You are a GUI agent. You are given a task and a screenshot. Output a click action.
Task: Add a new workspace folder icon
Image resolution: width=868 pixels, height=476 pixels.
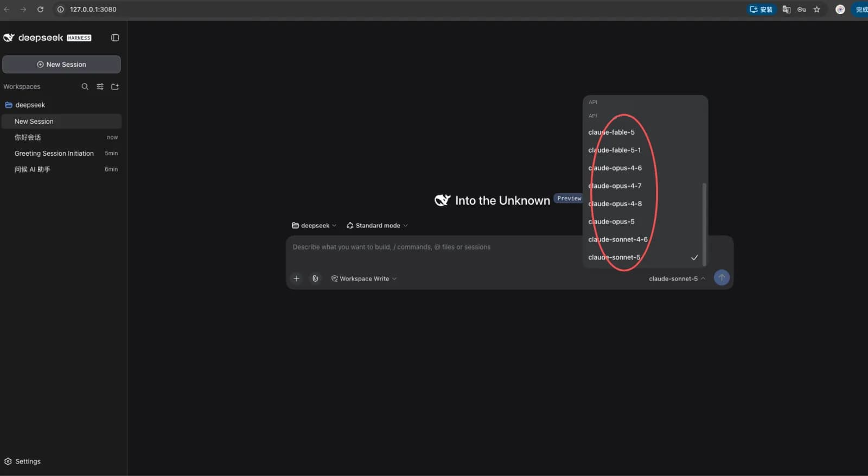pyautogui.click(x=115, y=86)
